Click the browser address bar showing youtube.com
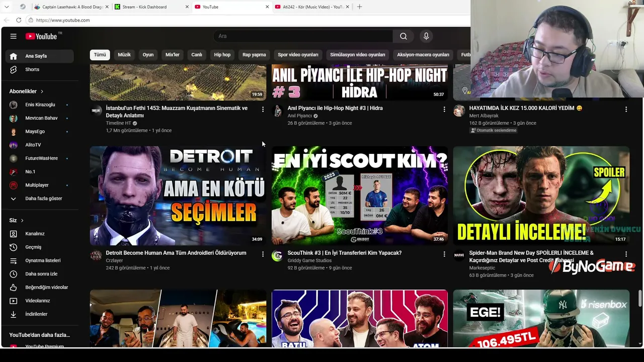The height and width of the screenshot is (362, 644). (x=248, y=20)
